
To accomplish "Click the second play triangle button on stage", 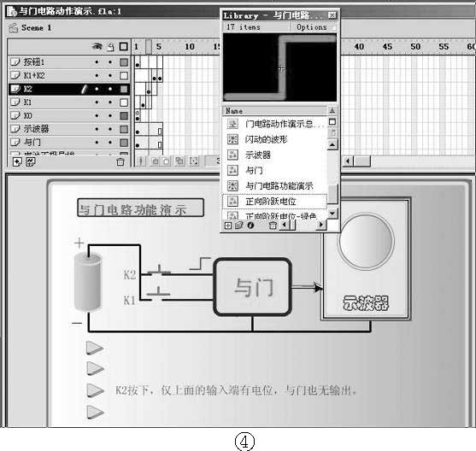I will (95, 368).
